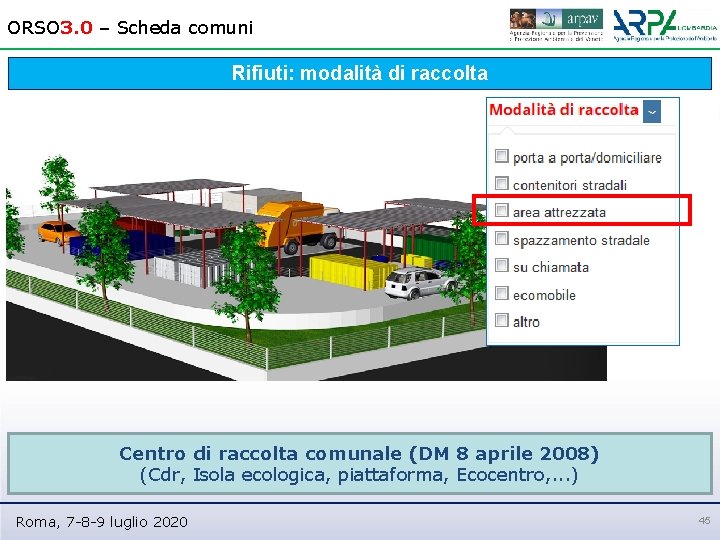
Task: Click 'Centro di raccolta comunale (DM 8 aprile 2008)'
Action: click(359, 453)
